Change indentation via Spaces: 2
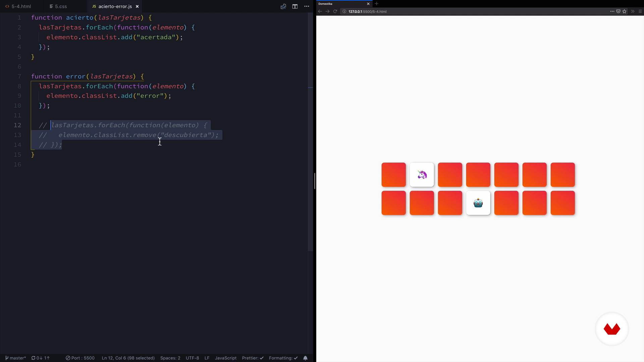This screenshot has height=362, width=644. click(170, 358)
